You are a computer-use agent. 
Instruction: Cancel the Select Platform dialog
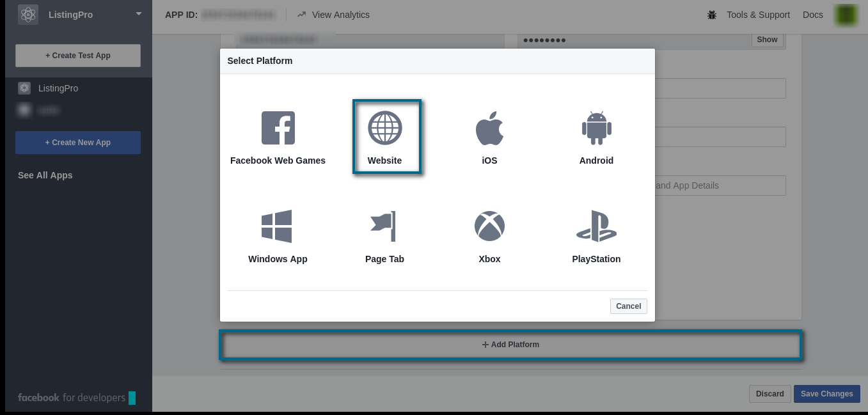point(629,306)
